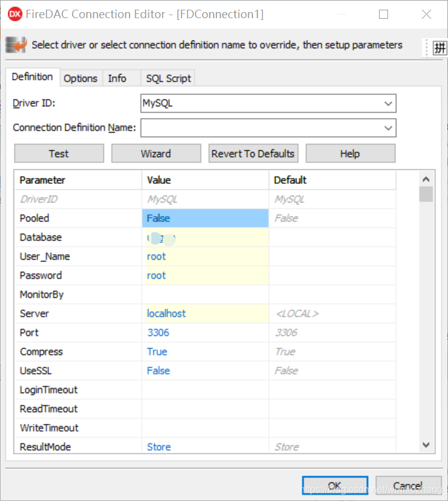Edit the User_Name value root
Viewport: 448px width, 501px height.
click(205, 257)
